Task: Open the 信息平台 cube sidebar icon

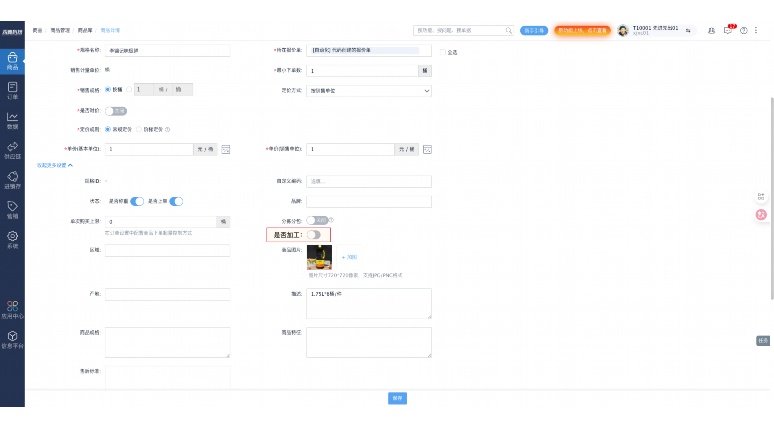Action: [x=12, y=339]
